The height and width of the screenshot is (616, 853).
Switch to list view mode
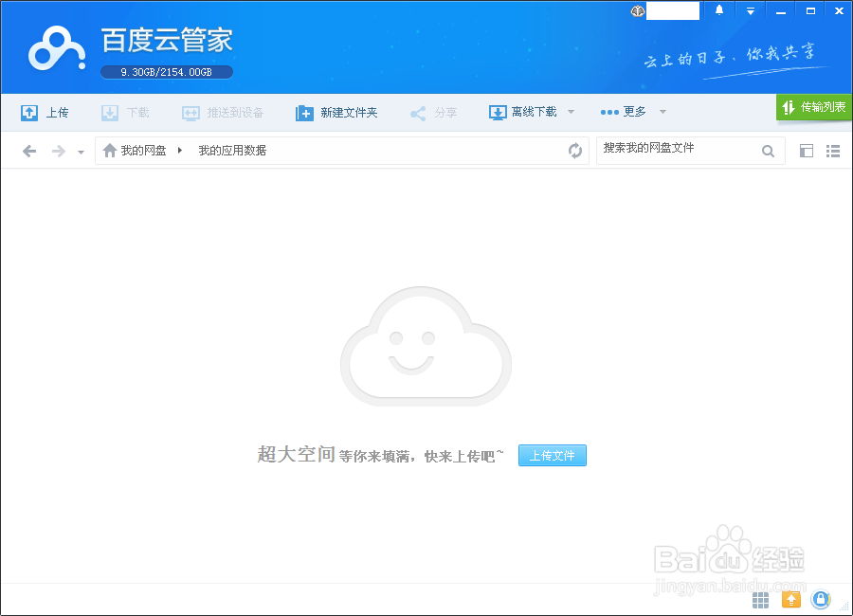pyautogui.click(x=833, y=150)
